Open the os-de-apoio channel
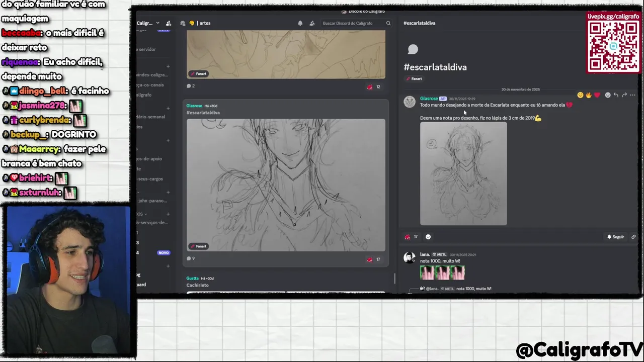Viewport: 644px width, 362px height. point(149,159)
